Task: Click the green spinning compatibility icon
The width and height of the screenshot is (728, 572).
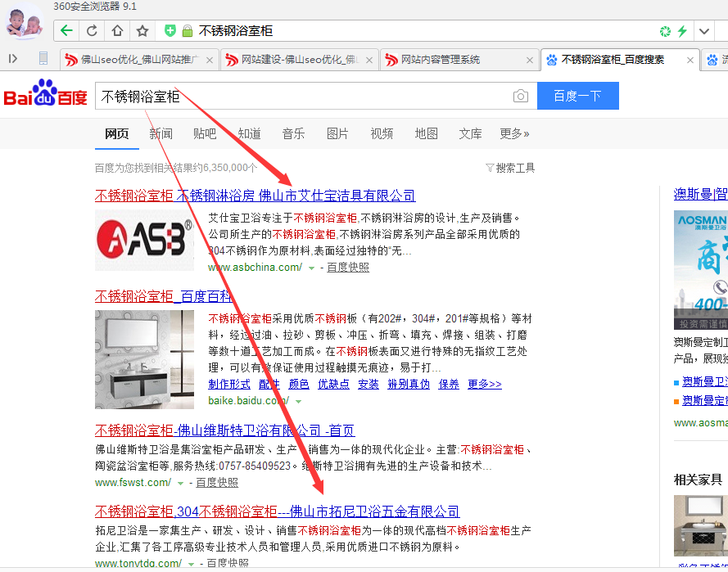Action: [665, 31]
